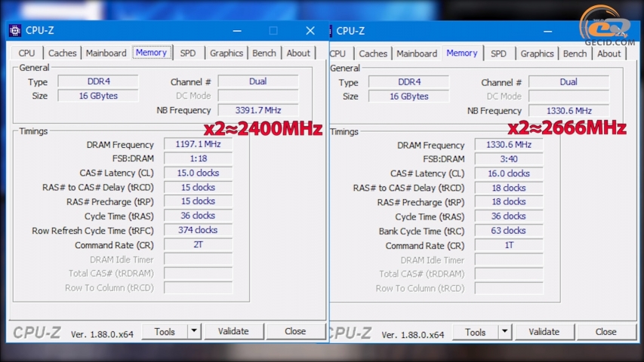Click the DDR4 Type field in right window
The width and height of the screenshot is (644, 362).
point(408,82)
